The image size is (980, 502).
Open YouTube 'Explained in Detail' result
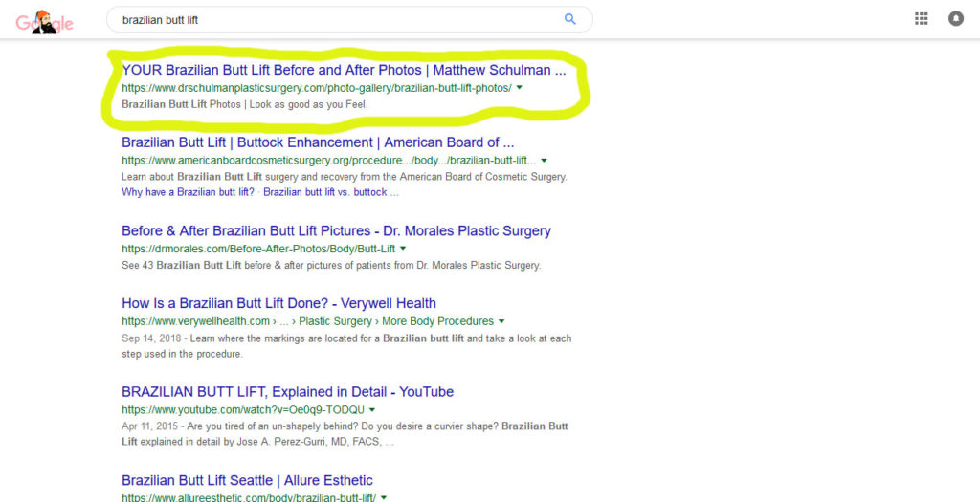tap(287, 392)
